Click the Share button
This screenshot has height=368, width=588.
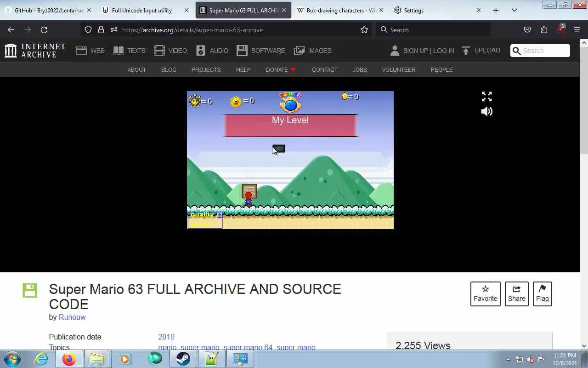(517, 294)
